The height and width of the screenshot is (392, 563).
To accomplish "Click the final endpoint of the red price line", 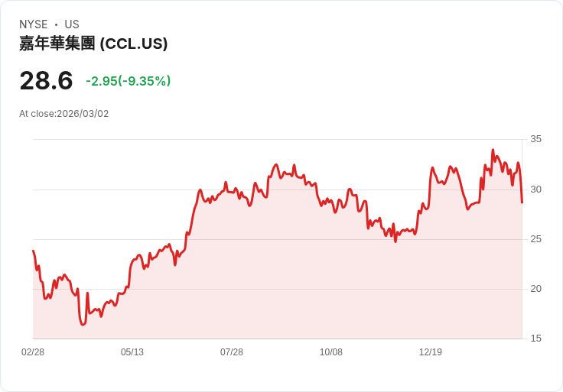I will 522,202.
